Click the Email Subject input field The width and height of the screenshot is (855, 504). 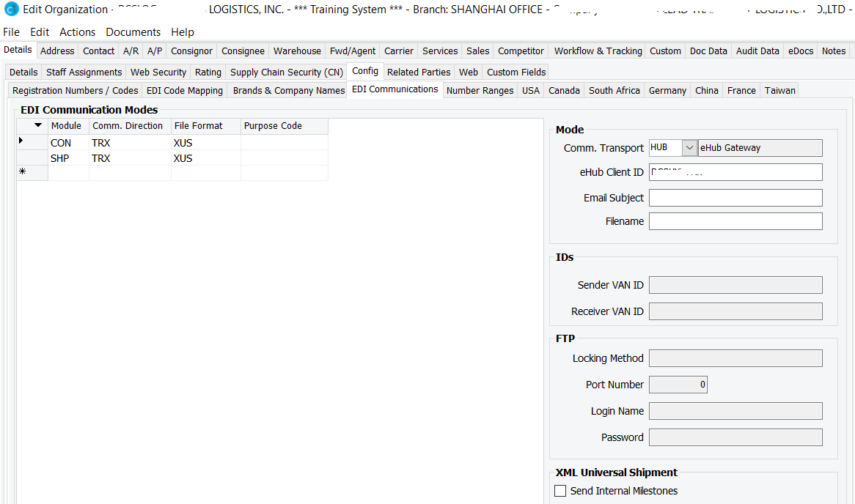coord(735,198)
